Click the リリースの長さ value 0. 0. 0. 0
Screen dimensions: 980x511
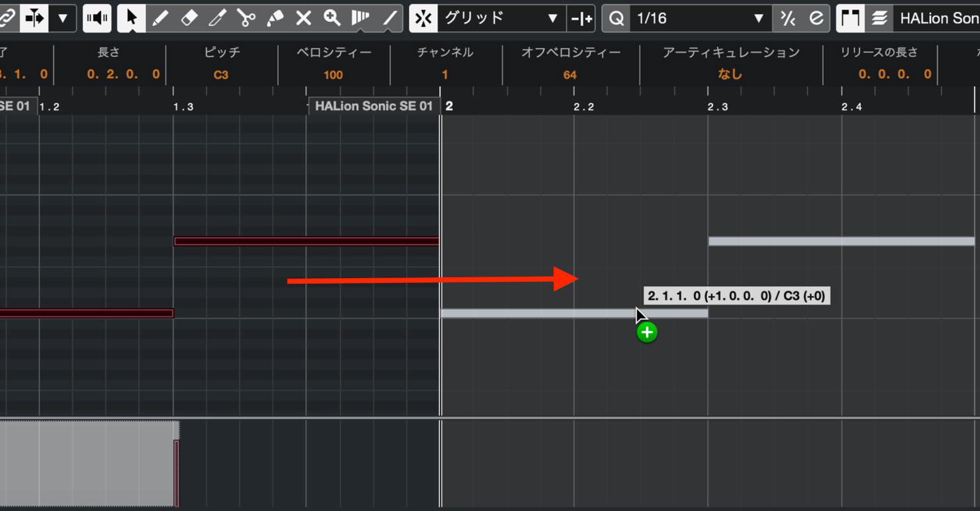click(895, 75)
